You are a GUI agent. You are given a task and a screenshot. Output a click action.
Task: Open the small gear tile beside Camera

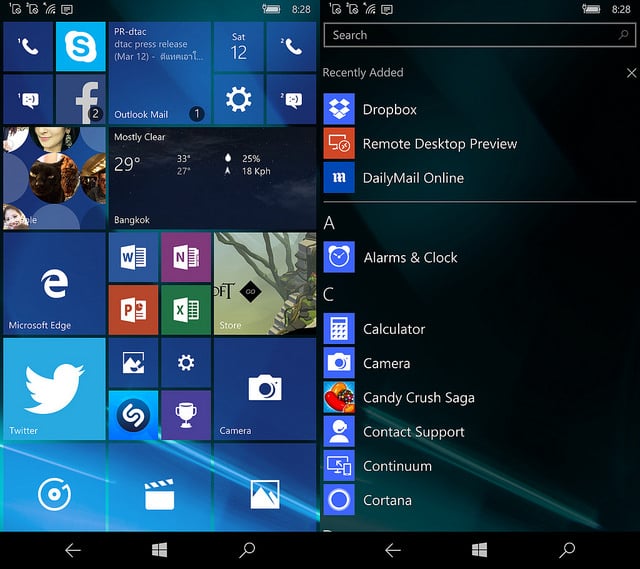(186, 362)
